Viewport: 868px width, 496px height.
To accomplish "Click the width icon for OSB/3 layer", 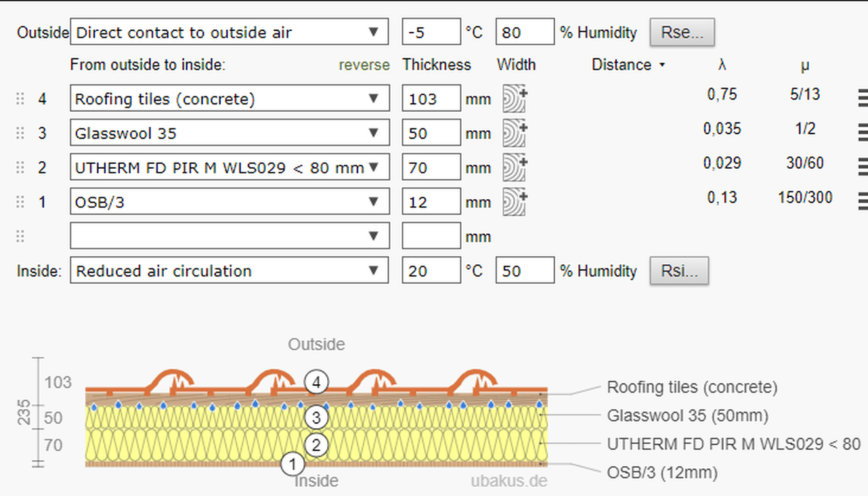I will coord(514,202).
